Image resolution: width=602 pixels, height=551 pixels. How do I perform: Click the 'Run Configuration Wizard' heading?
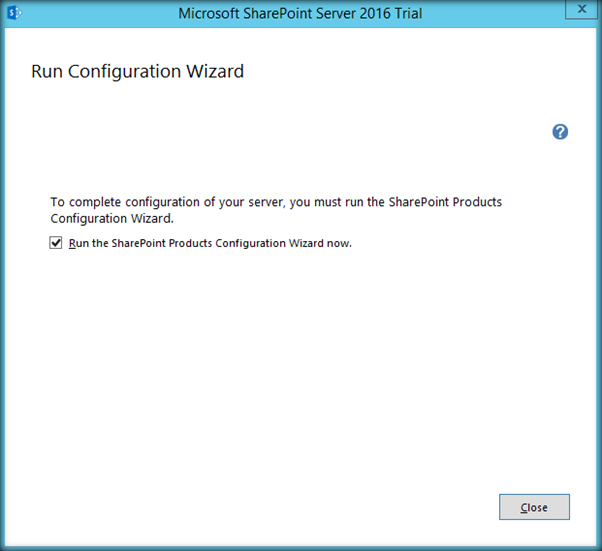[x=138, y=72]
